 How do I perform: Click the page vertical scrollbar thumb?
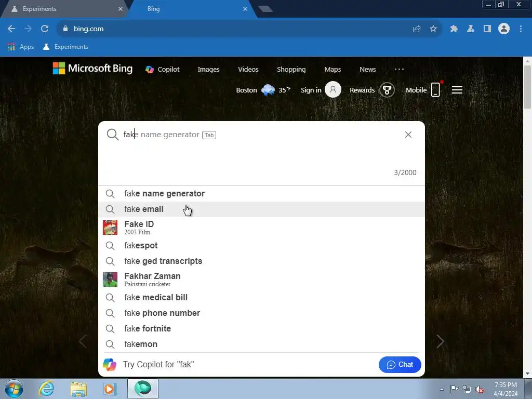pyautogui.click(x=527, y=87)
